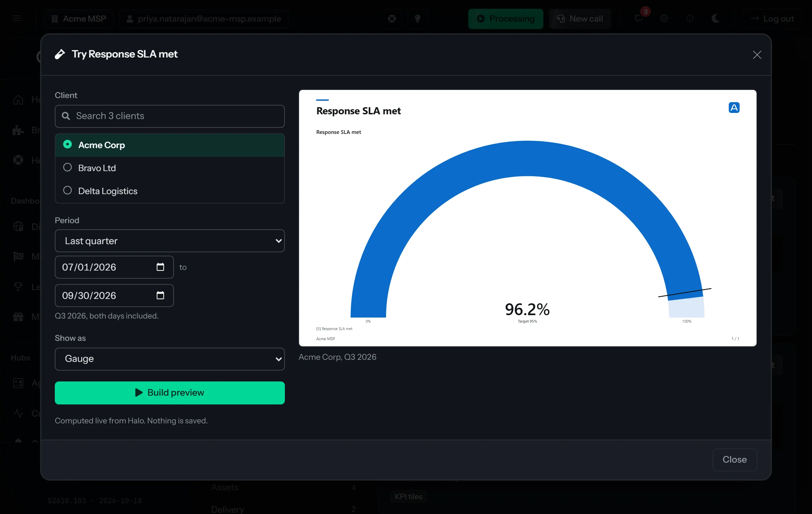Click the globe icon in the sidebar

tap(18, 226)
